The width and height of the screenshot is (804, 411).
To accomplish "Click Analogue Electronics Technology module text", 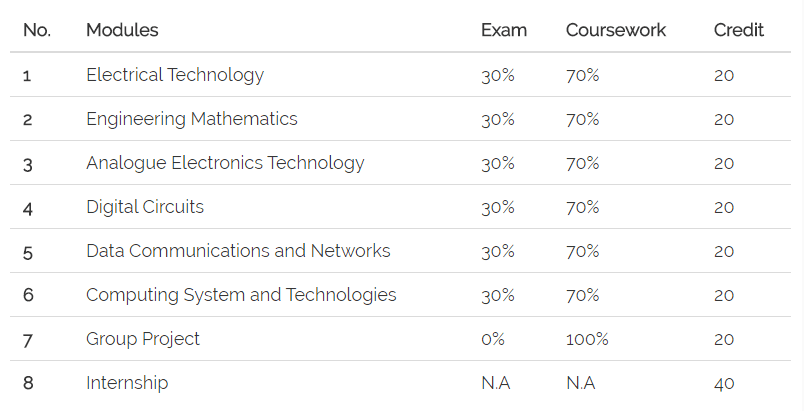I will (225, 163).
